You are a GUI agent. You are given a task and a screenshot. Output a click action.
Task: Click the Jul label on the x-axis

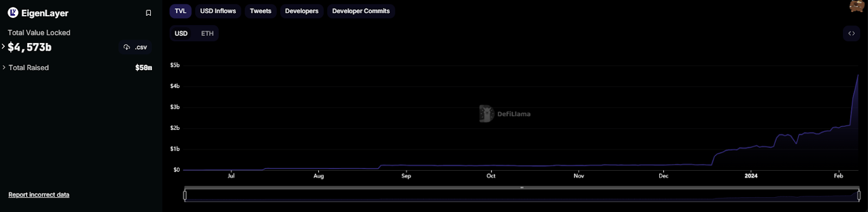tap(231, 176)
